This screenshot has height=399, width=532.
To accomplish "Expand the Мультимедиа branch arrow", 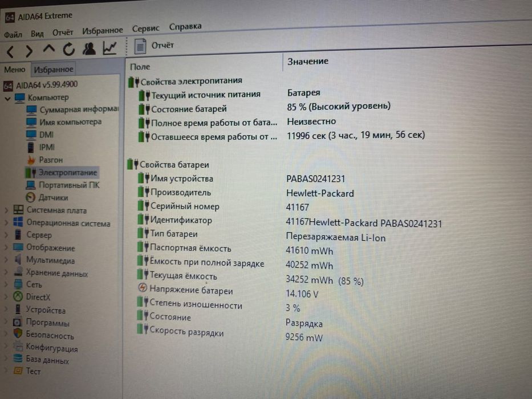I will pos(6,260).
